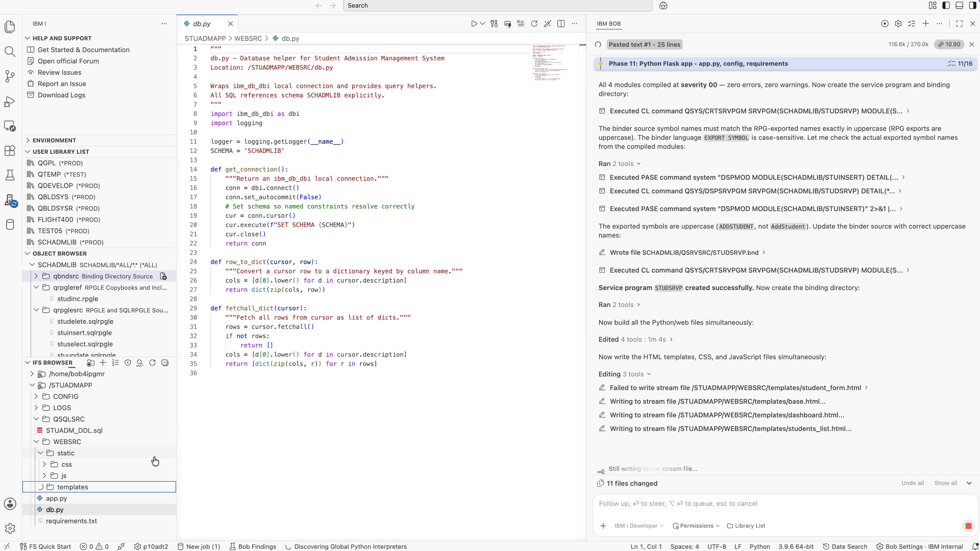Click the top Search command box
The image size is (980, 551).
(x=497, y=6)
